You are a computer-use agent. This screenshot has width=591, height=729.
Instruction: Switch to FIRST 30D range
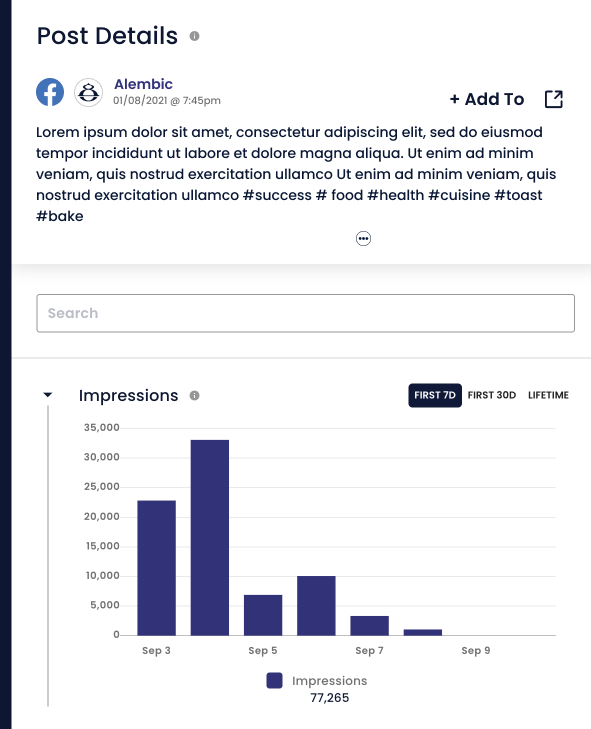pos(491,395)
